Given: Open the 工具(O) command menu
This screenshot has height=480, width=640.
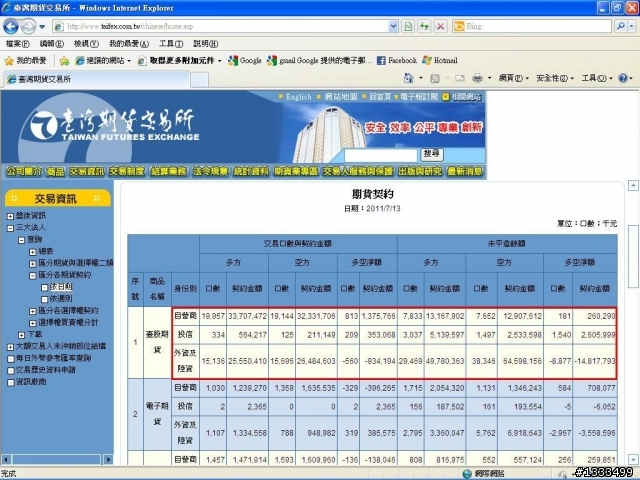Looking at the screenshot, I should tap(597, 78).
